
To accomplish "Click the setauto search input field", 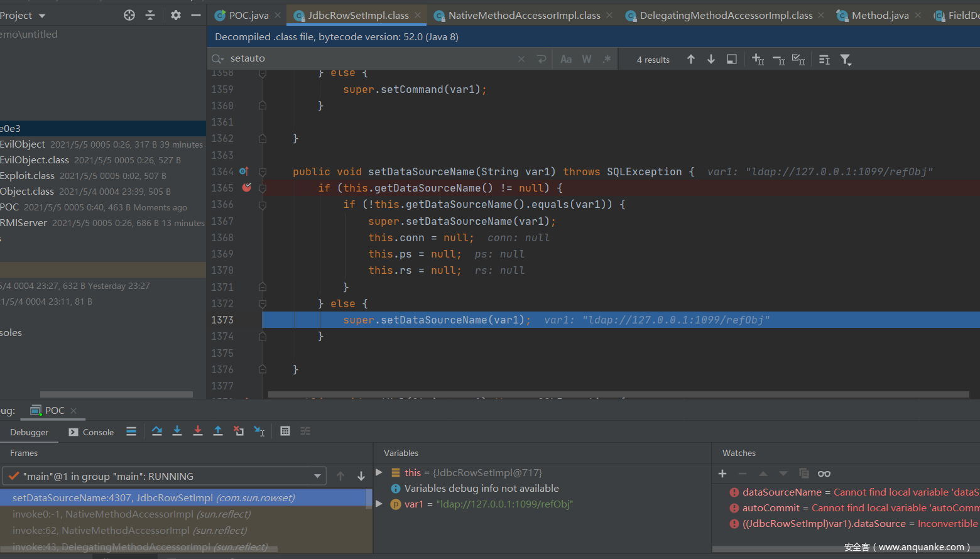I will [x=371, y=58].
